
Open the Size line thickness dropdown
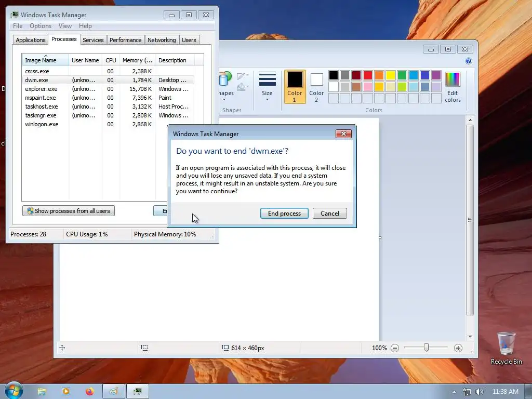pos(267,86)
